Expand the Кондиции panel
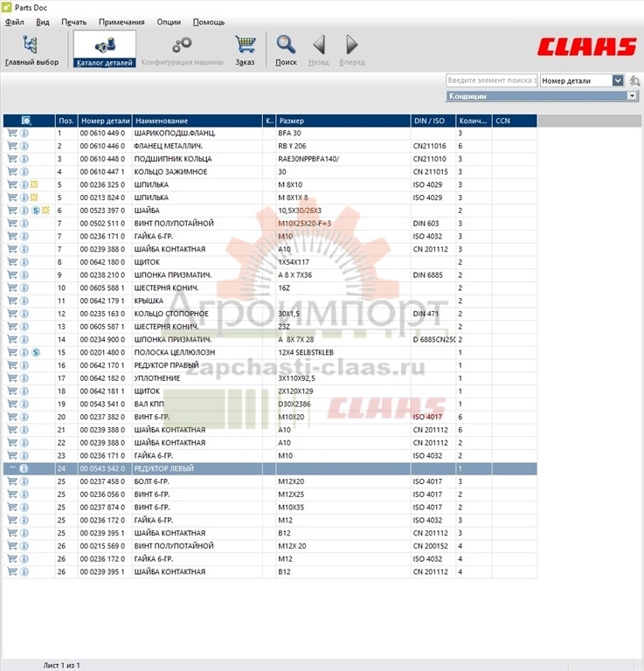The width and height of the screenshot is (644, 671). point(632,96)
